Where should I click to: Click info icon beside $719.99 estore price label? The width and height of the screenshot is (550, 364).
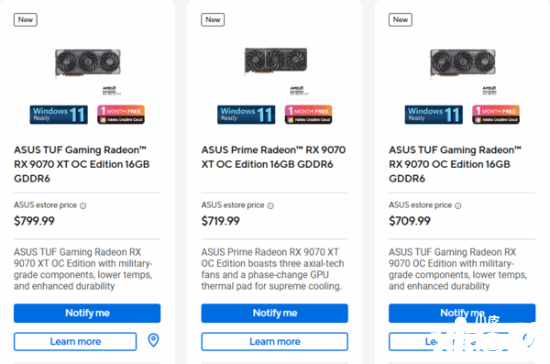click(x=270, y=206)
